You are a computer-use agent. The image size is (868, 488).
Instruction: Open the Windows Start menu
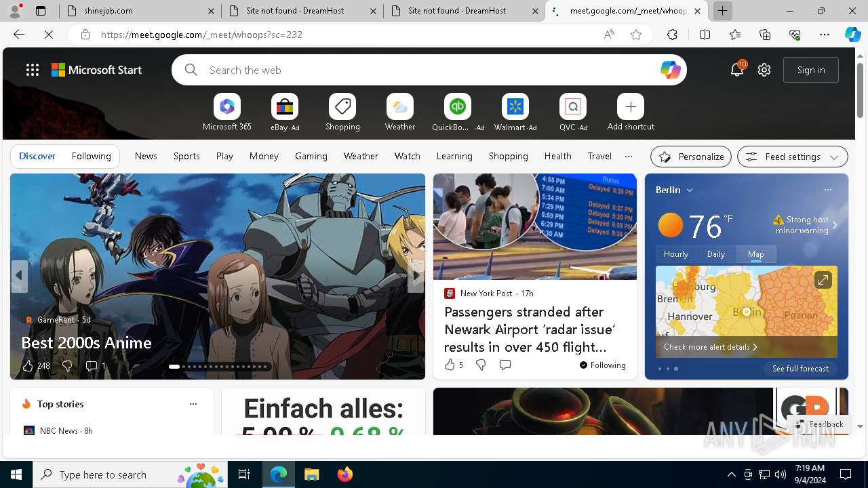pyautogui.click(x=16, y=474)
